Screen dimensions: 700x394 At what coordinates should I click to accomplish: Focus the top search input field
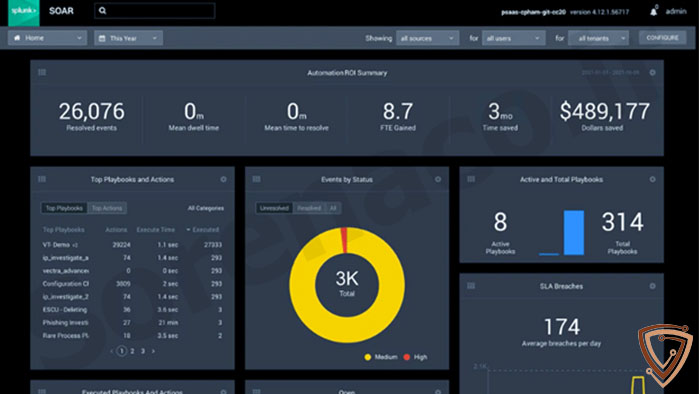point(155,11)
